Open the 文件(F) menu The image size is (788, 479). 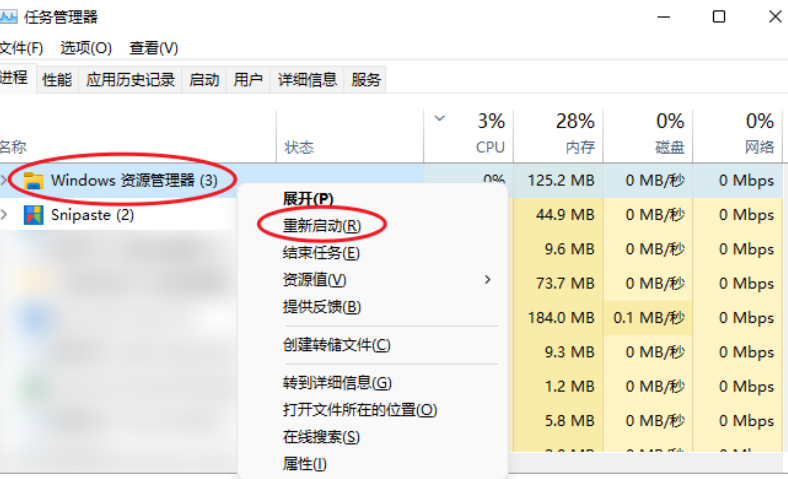[x=21, y=48]
